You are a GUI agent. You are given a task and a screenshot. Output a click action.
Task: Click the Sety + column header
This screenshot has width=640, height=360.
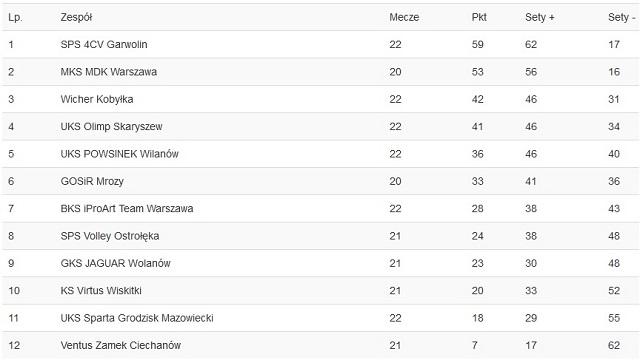click(x=540, y=17)
